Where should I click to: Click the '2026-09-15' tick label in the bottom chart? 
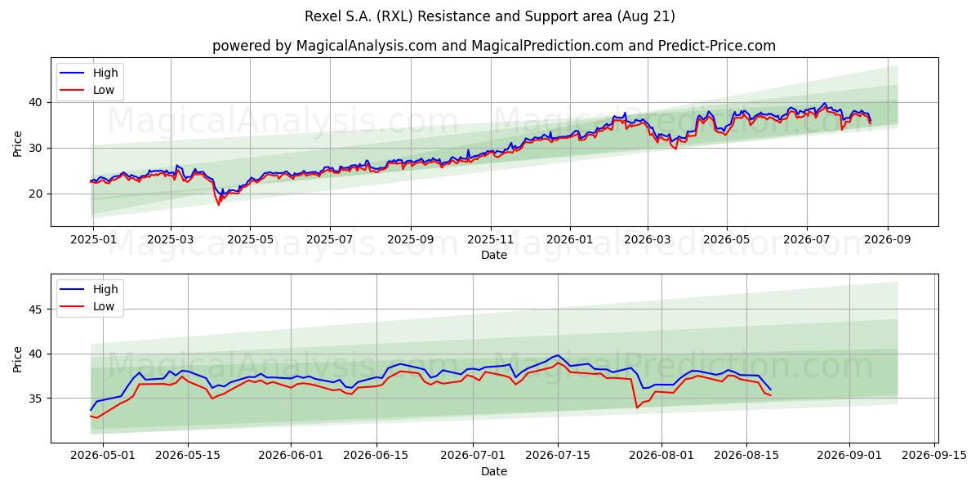click(934, 457)
